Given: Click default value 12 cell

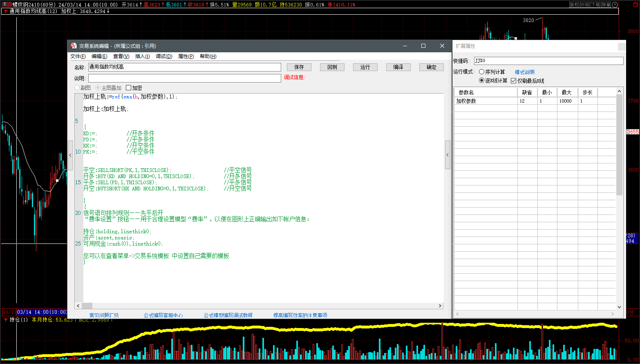Looking at the screenshot, I should click(528, 101).
